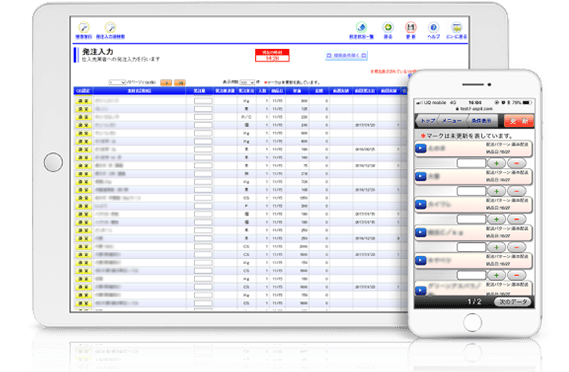Image resolution: width=569 pixels, height=372 pixels.
Task: Tap the red 更新 button on the phone
Action: point(519,121)
